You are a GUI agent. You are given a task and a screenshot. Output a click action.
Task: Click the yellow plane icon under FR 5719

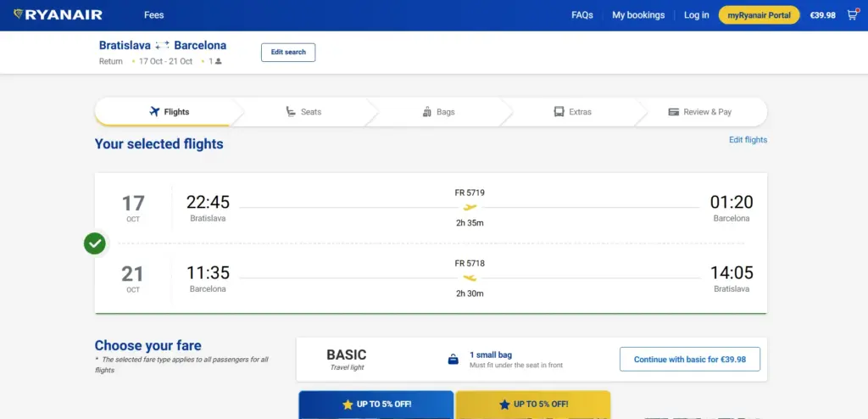tap(470, 208)
